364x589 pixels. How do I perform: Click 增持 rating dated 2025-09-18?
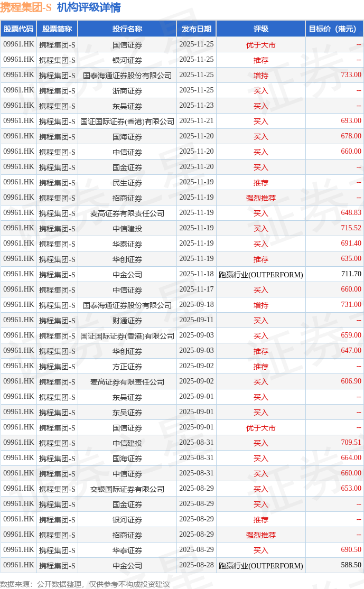tap(260, 305)
